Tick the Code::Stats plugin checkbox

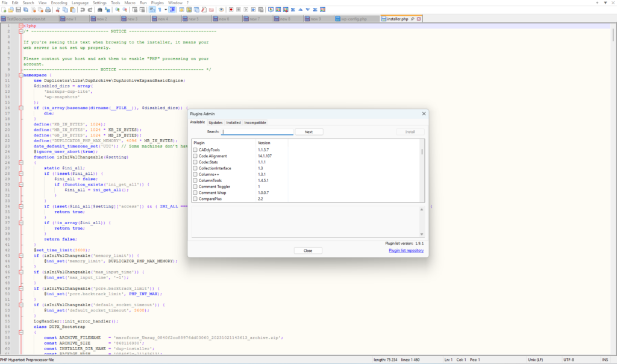pos(195,162)
